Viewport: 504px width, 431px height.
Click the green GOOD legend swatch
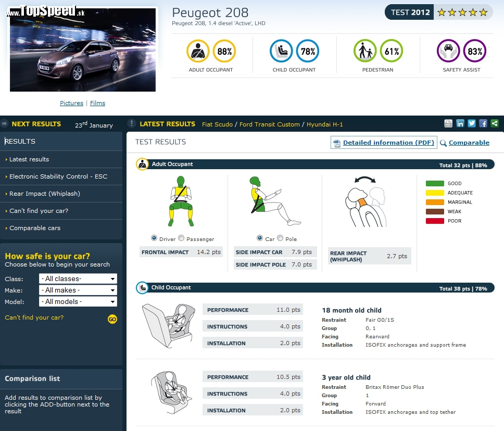(435, 184)
